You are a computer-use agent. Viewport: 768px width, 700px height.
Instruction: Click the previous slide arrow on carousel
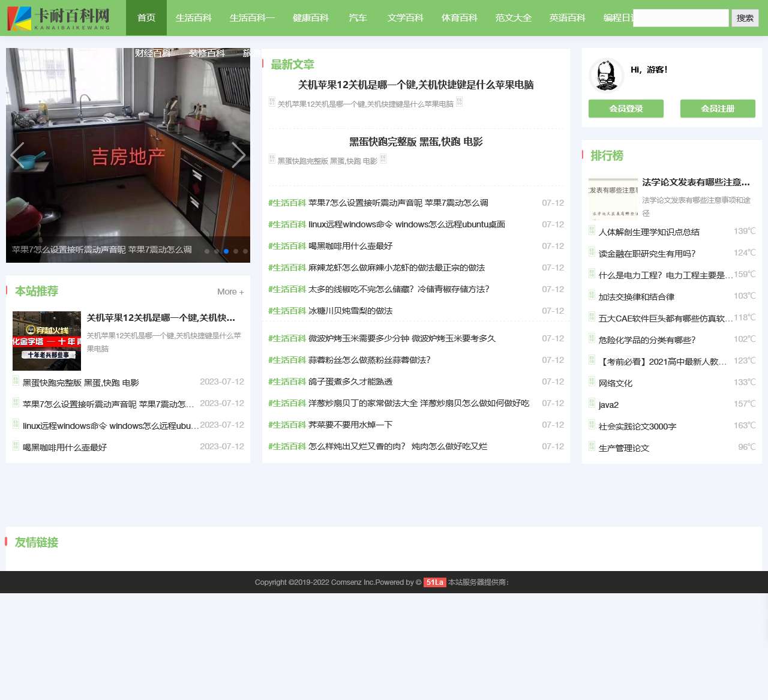[17, 156]
